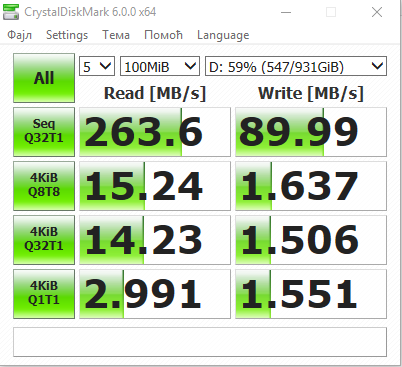This screenshot has height=367, width=402.
Task: Open the Фајл menu
Action: pos(19,35)
